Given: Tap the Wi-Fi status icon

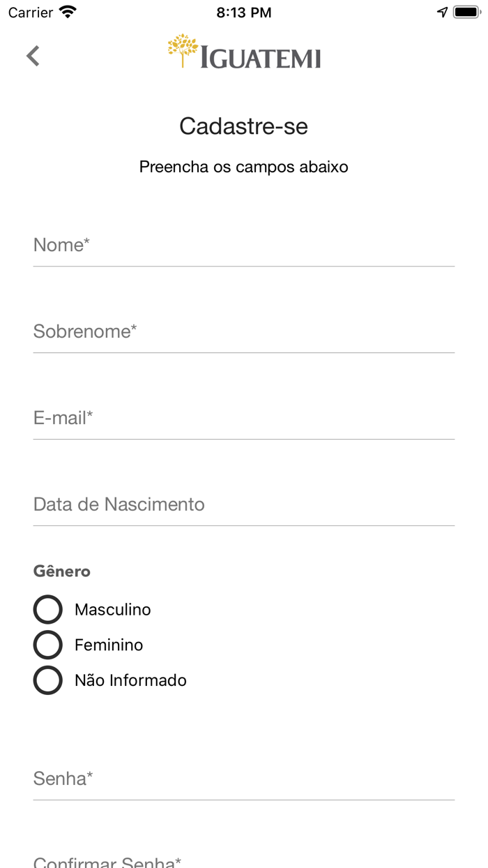Looking at the screenshot, I should pos(68,12).
